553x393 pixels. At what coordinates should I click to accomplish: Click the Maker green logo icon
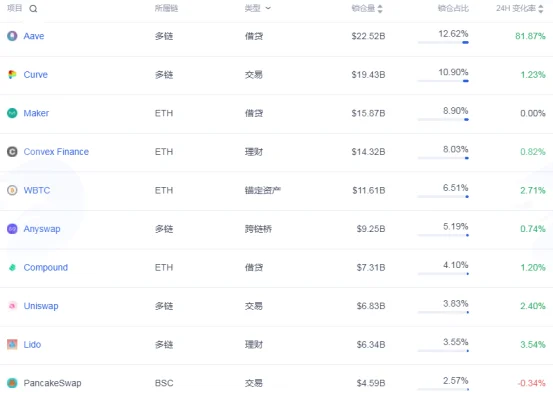pos(12,113)
